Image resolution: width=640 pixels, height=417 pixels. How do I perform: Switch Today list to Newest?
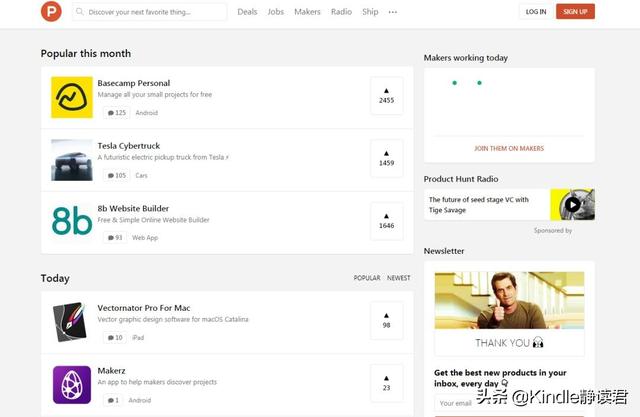[x=398, y=278]
